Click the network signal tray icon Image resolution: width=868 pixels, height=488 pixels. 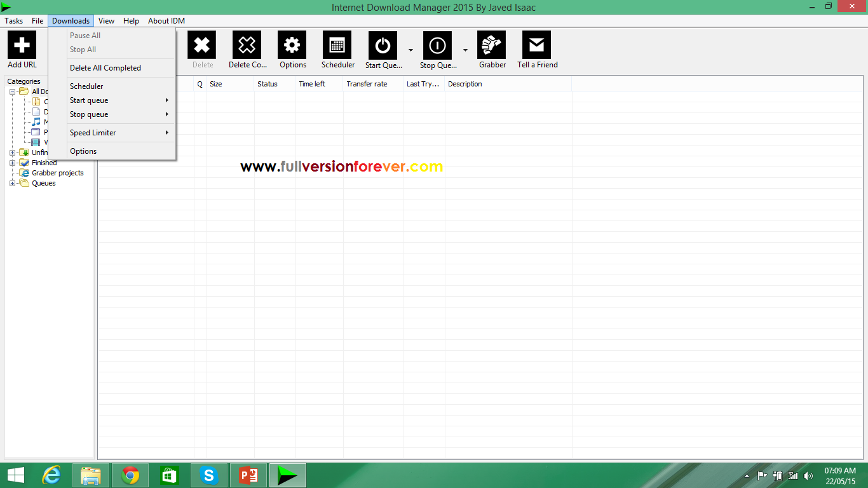point(793,476)
